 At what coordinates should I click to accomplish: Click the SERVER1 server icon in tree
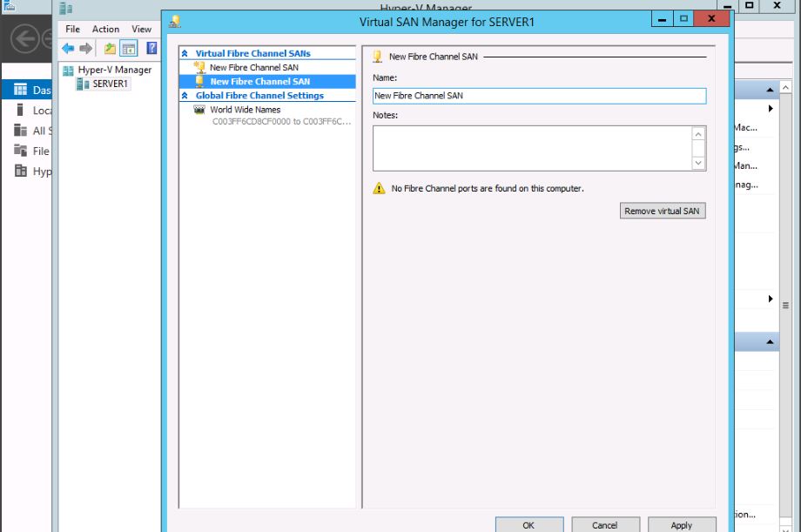83,84
